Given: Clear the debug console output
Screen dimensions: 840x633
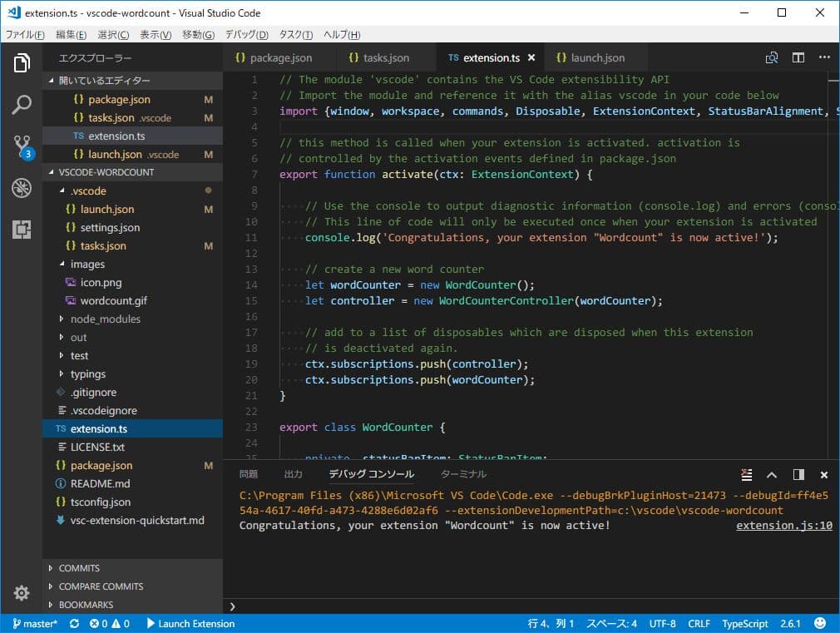Looking at the screenshot, I should click(x=746, y=474).
